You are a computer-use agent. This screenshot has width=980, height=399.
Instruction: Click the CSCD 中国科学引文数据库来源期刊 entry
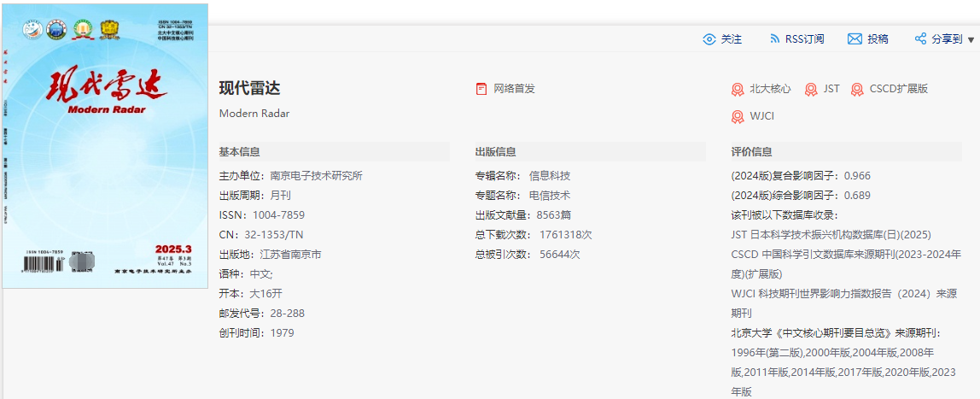click(846, 264)
